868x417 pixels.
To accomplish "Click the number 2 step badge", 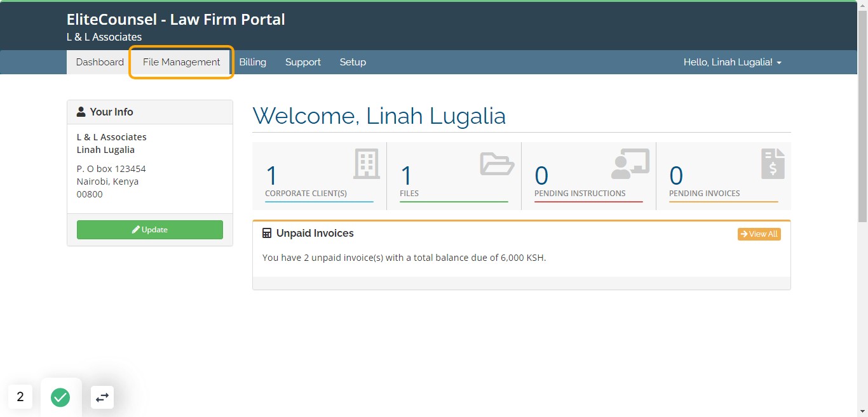I will (x=20, y=397).
